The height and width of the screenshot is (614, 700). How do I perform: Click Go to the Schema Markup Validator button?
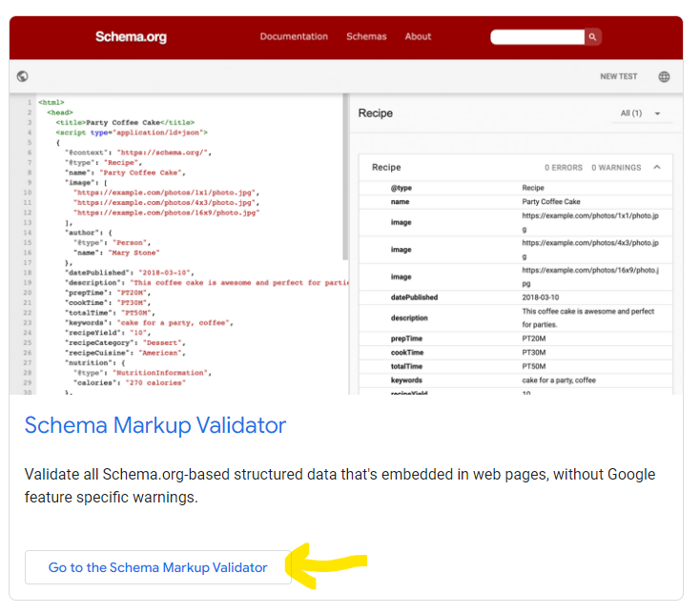[x=158, y=567]
